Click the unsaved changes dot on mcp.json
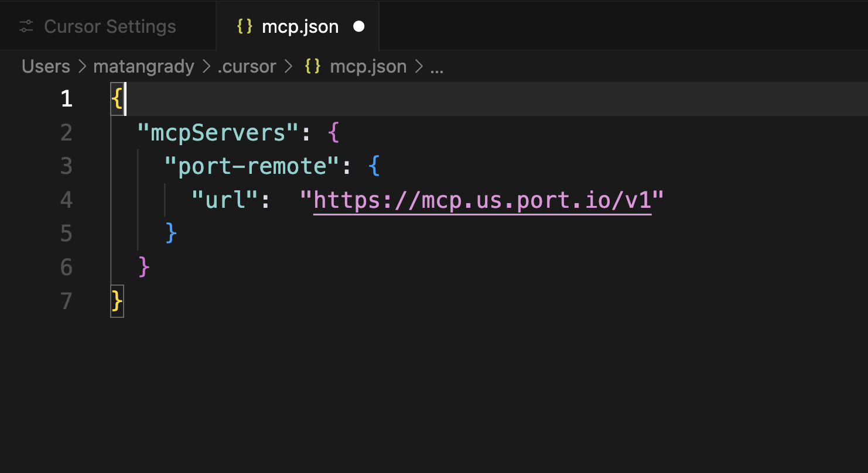 coord(359,26)
